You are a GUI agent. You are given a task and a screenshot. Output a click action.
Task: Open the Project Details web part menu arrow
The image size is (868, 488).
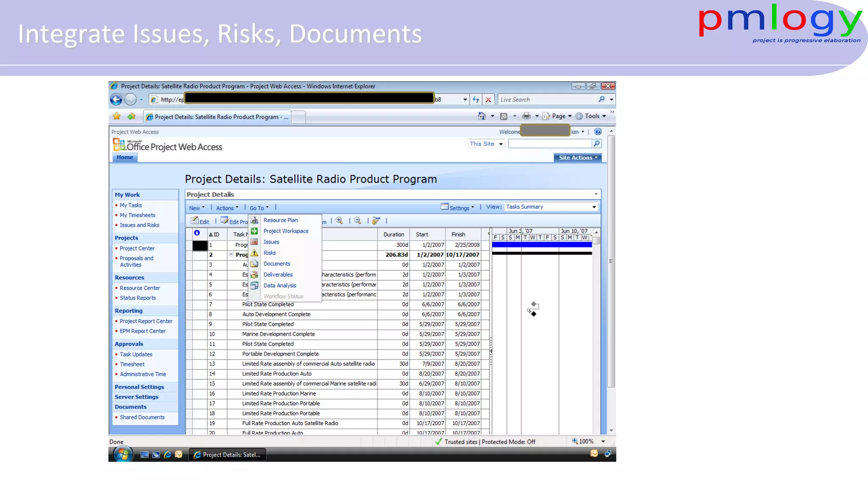pos(596,194)
